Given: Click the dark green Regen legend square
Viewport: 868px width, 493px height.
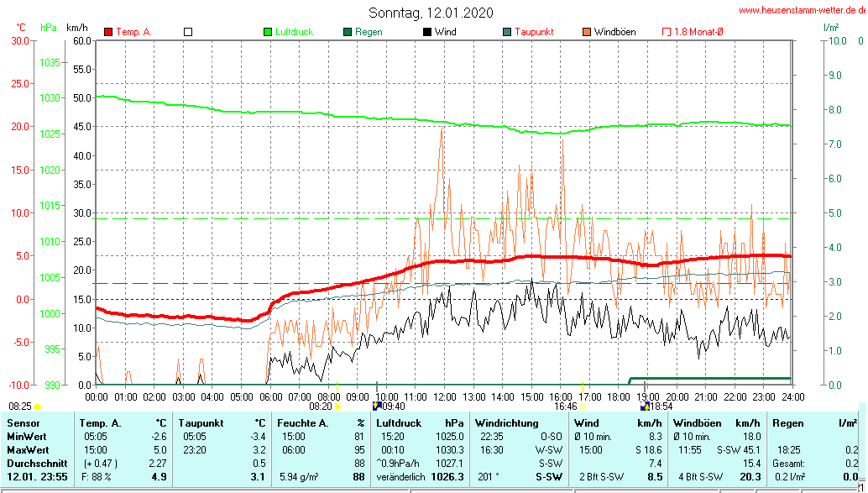Looking at the screenshot, I should tap(347, 32).
